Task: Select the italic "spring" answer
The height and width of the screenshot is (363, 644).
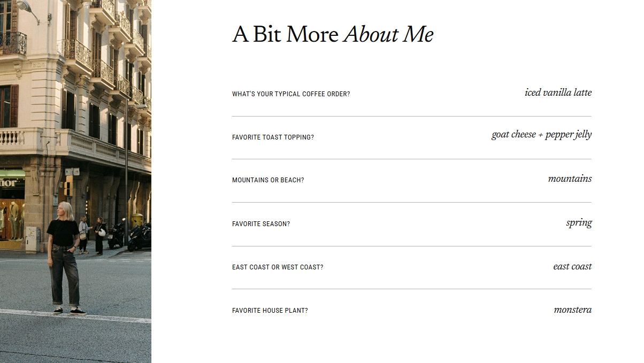Action: point(579,223)
